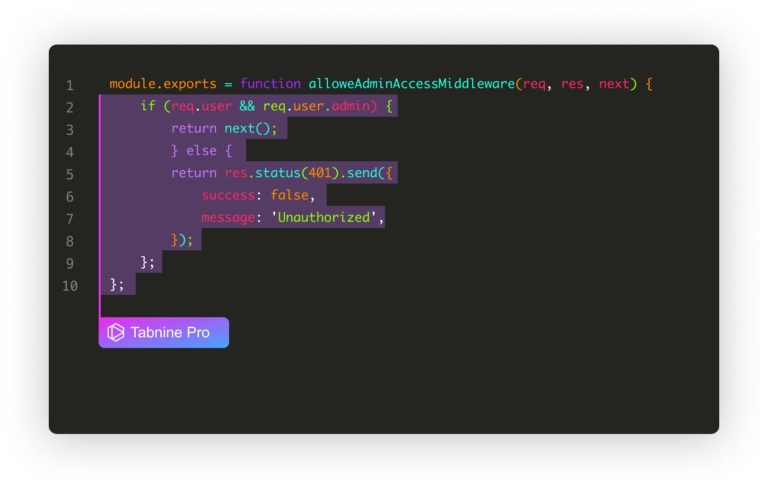Viewport: 768px width, 487px height.
Task: Click the false value on line 6
Action: pyautogui.click(x=289, y=195)
